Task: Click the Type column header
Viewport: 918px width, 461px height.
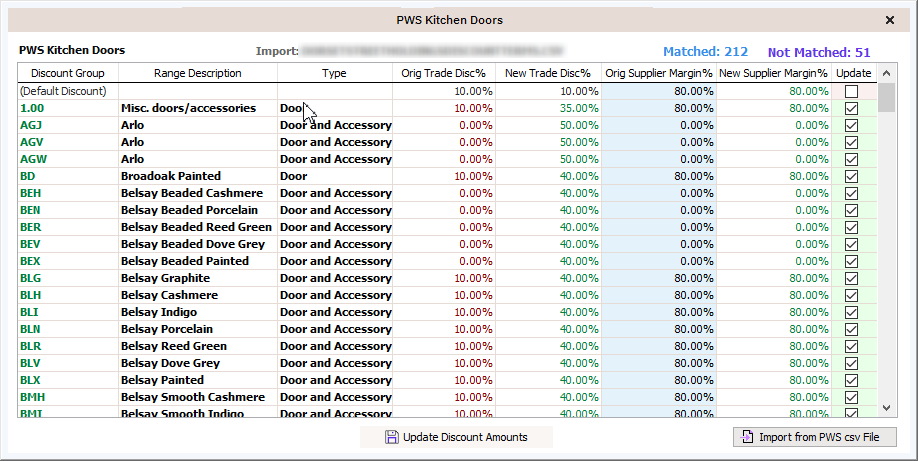Action: [x=334, y=73]
